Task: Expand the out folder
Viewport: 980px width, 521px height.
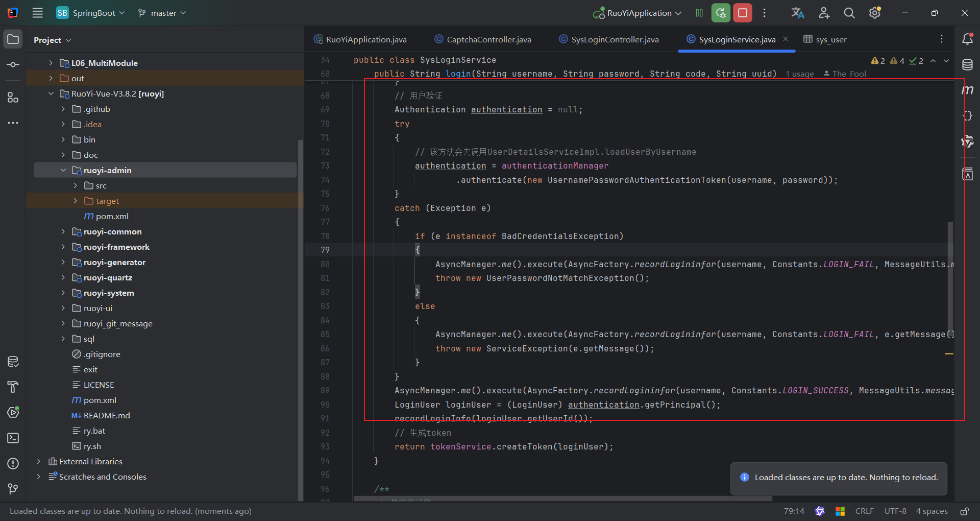Action: [x=51, y=78]
